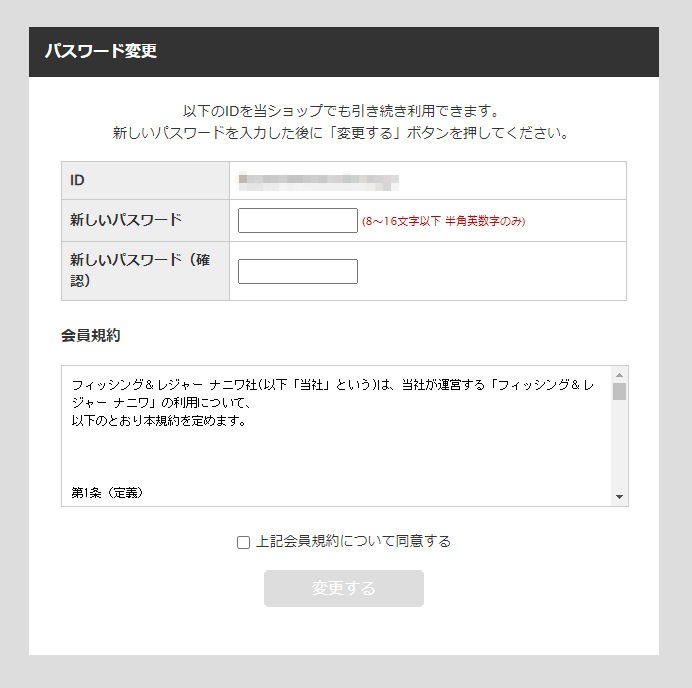The width and height of the screenshot is (692, 688).
Task: Click the パスワード変更 header title
Action: pyautogui.click(x=100, y=52)
